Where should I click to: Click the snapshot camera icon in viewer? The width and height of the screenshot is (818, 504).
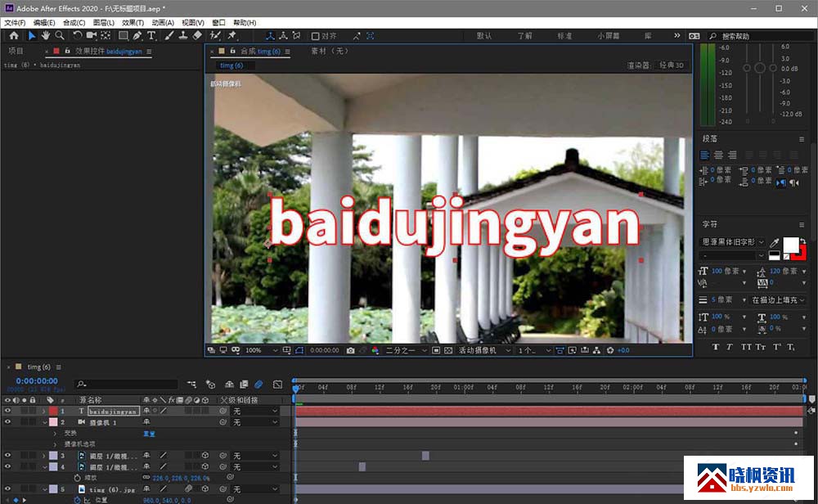(351, 351)
